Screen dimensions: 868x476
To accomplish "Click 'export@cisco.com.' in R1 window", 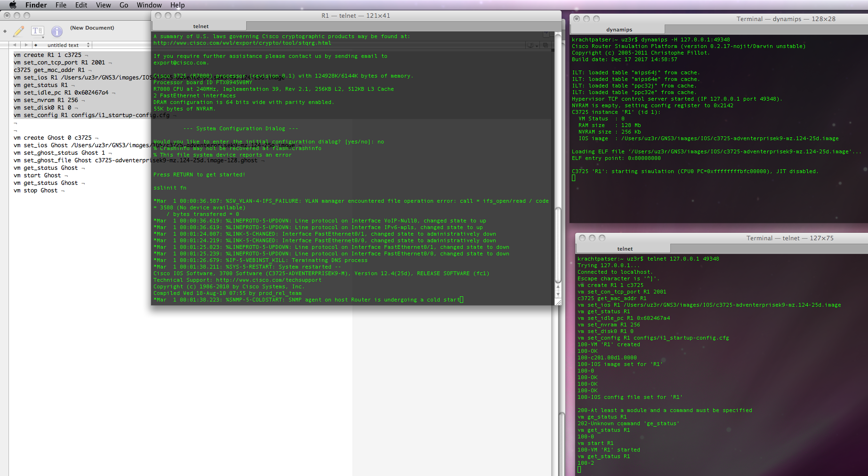I will click(181, 63).
